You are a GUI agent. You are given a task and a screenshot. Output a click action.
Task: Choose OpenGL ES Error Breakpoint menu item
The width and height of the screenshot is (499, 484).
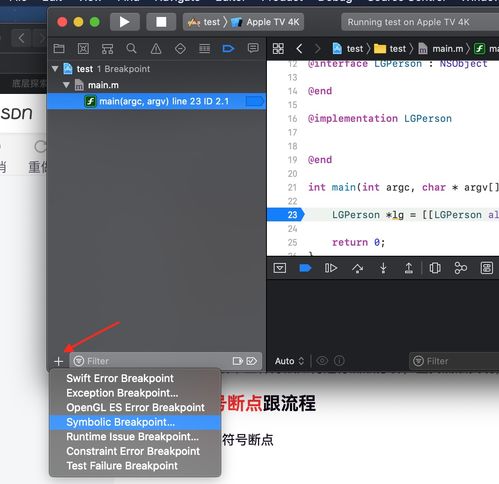tap(135, 407)
